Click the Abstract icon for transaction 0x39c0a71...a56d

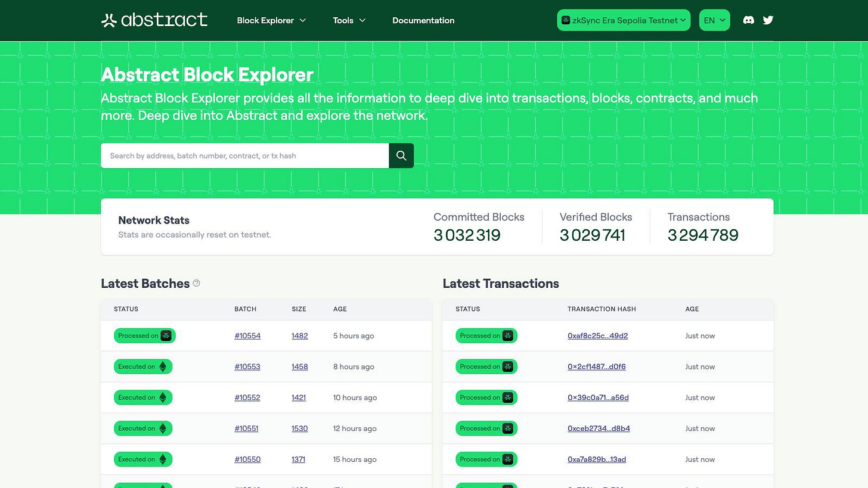click(508, 397)
